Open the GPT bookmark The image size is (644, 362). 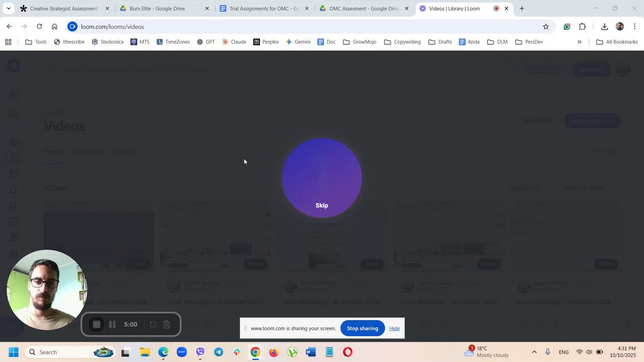[x=206, y=42]
